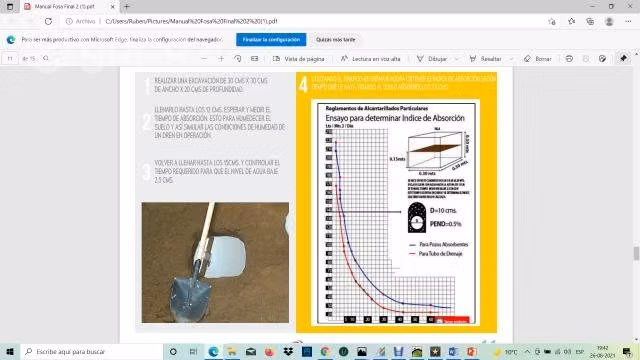Open the Windows notification center
This screenshot has height=360, width=640.
coord(627,351)
